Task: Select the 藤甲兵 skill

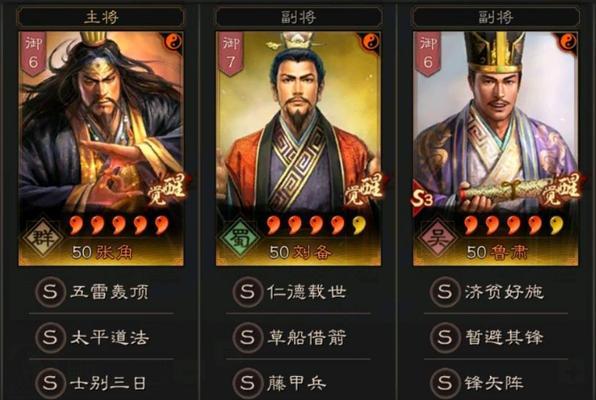Action: coord(298,382)
